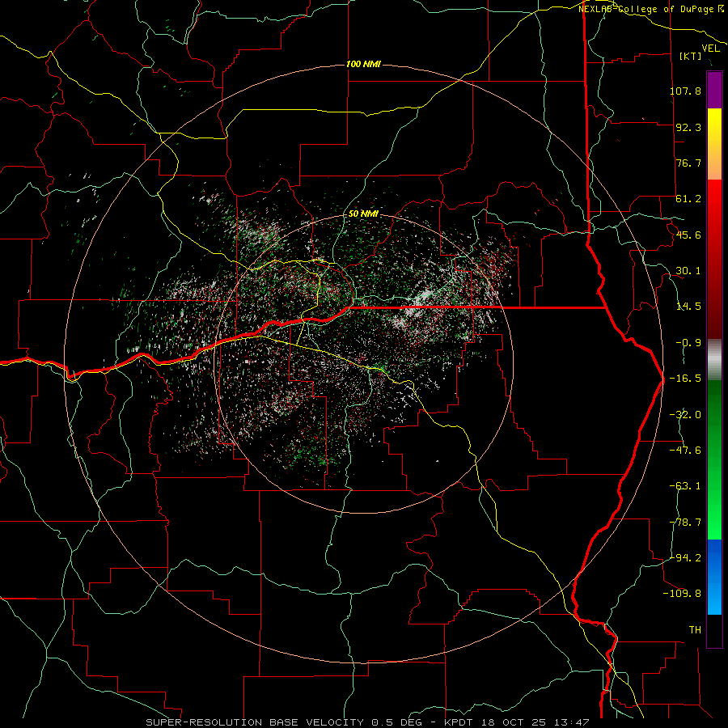
Task: Click the NEXLAB-College of DuPage watermark text
Action: (x=651, y=9)
